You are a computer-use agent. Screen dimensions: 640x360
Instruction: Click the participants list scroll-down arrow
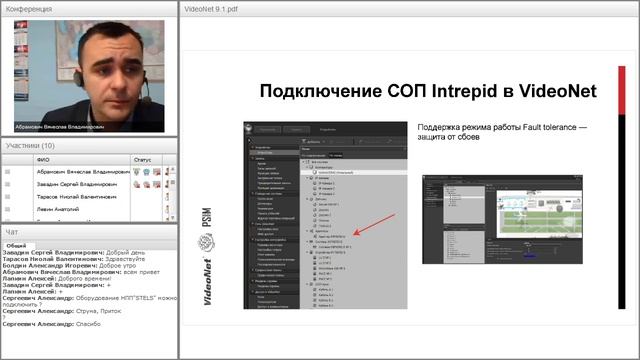coord(173,218)
